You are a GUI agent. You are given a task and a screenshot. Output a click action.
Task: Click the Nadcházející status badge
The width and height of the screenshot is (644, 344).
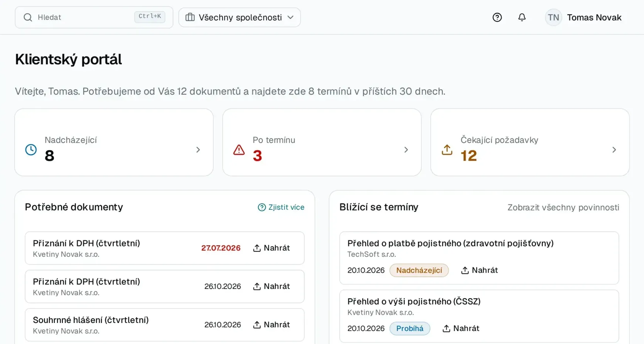[x=419, y=270]
